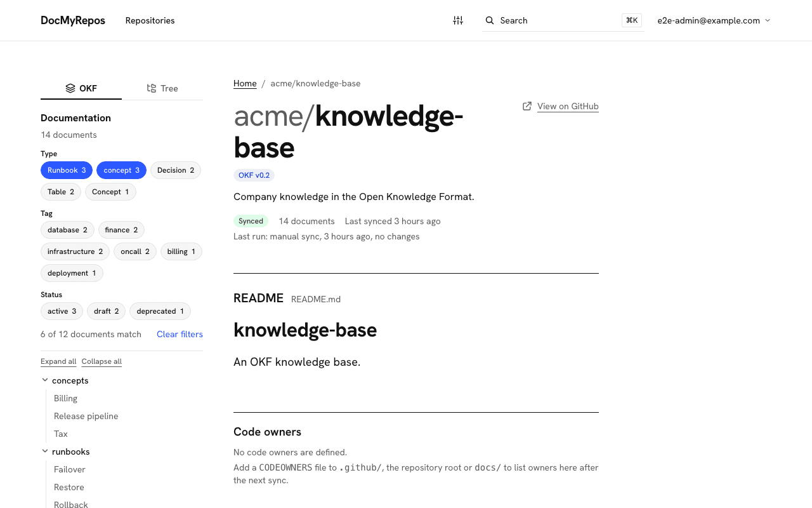Filter by deprecated status
The height and width of the screenshot is (508, 812).
pyautogui.click(x=160, y=311)
